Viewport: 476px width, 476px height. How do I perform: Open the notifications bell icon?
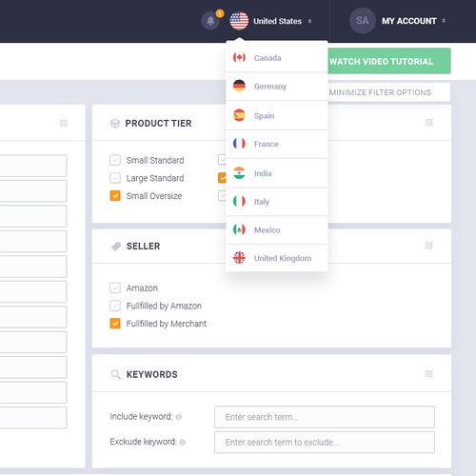pyautogui.click(x=210, y=21)
